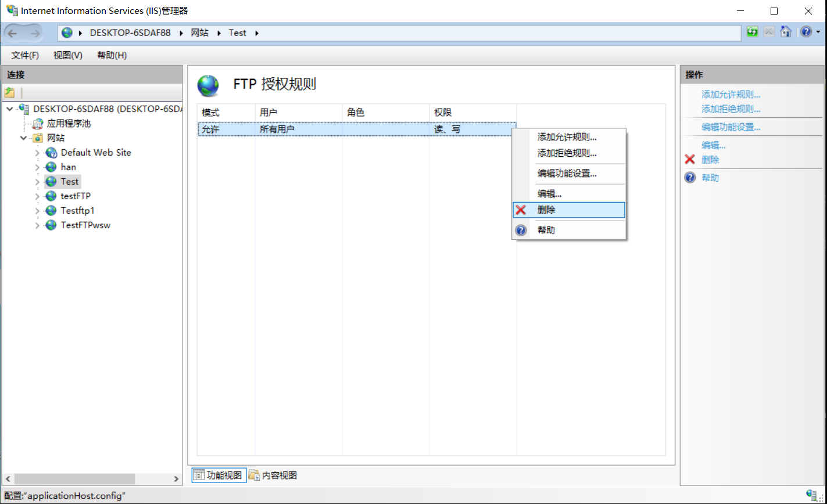Click the Default Web Site globe icon
Viewport: 827px width, 504px height.
[51, 152]
